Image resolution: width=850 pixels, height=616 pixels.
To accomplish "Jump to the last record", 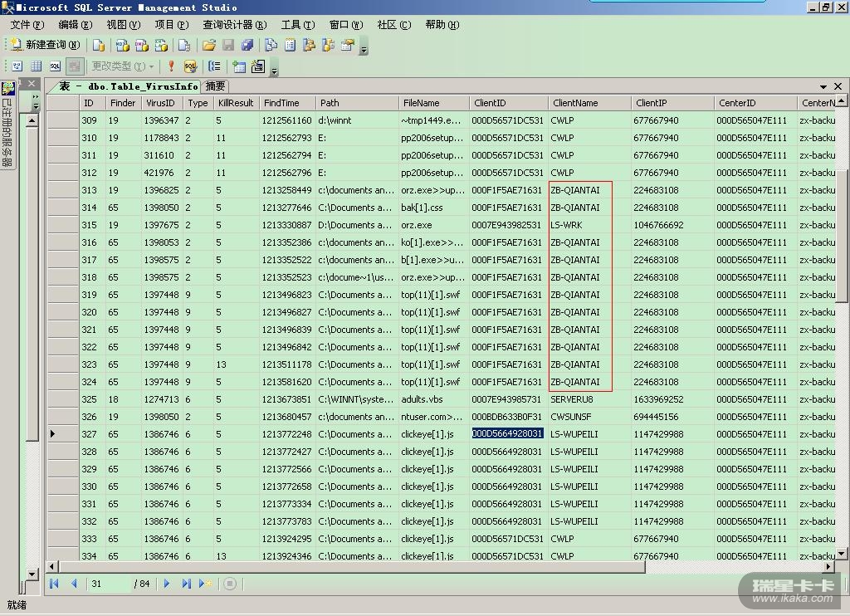I will (x=186, y=584).
